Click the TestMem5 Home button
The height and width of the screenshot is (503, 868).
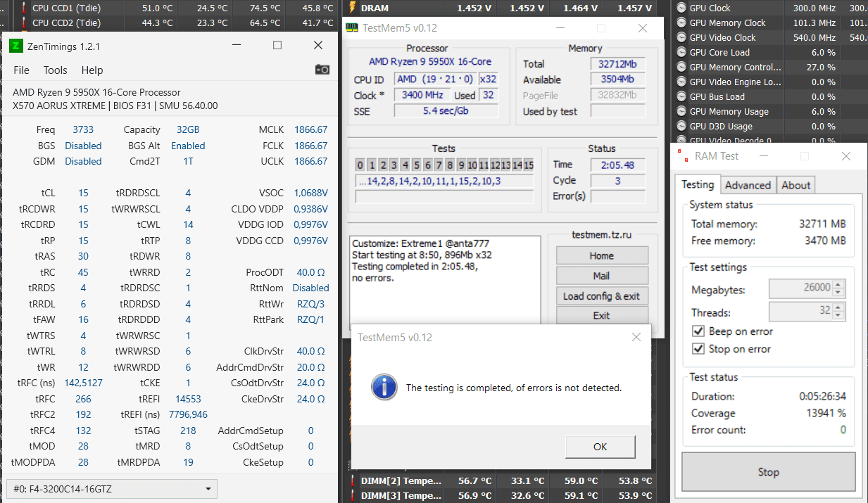[x=601, y=255]
